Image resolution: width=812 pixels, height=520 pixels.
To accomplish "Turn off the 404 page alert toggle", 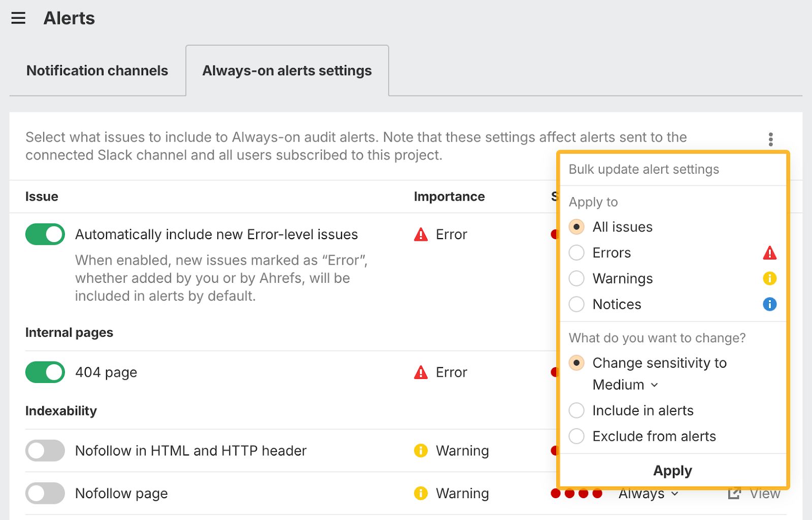I will click(x=45, y=372).
